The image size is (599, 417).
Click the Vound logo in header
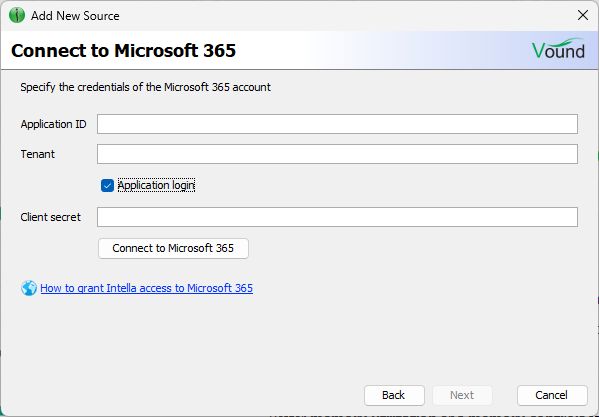click(x=558, y=49)
